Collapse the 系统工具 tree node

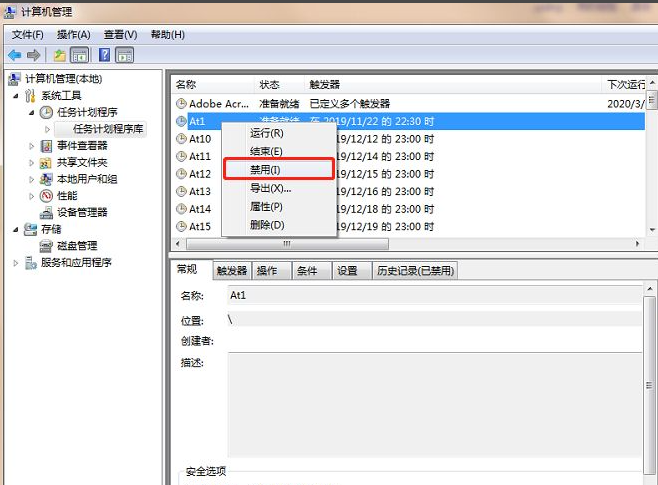16,96
